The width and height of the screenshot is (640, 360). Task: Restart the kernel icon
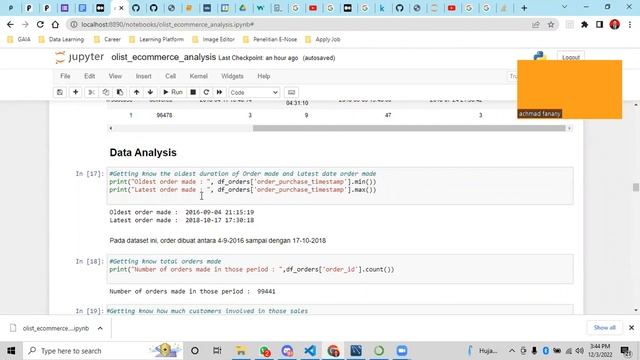click(206, 92)
